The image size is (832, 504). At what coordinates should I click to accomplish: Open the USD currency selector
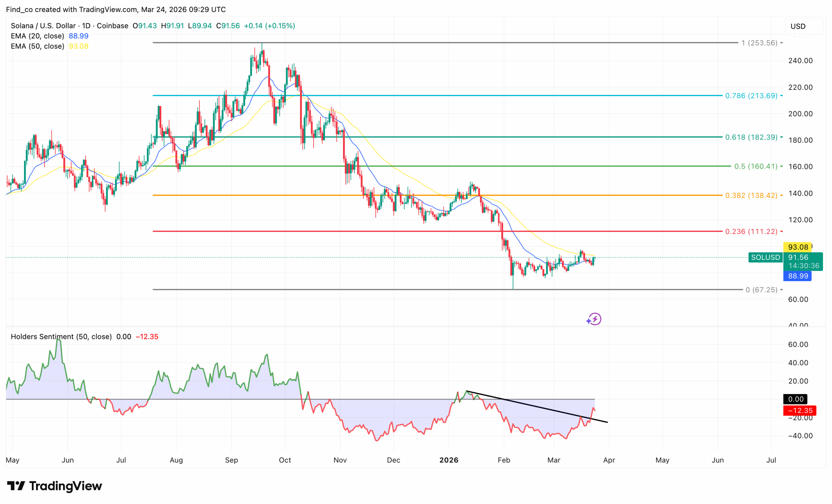point(804,26)
